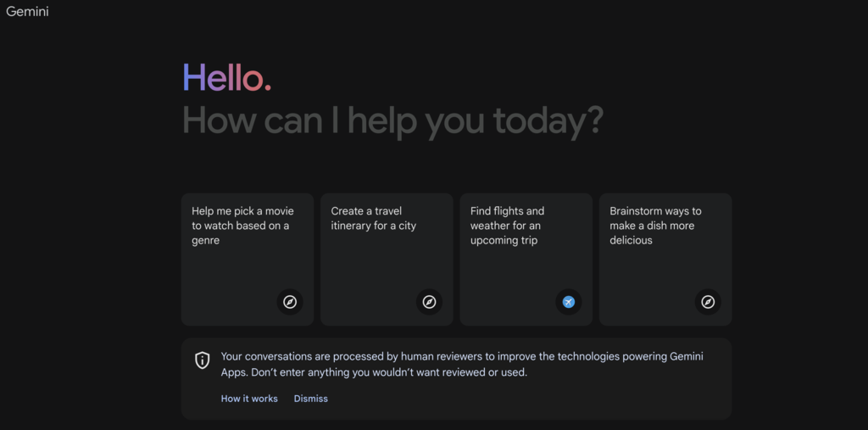Click the shield icon in the privacy notice

(203, 360)
